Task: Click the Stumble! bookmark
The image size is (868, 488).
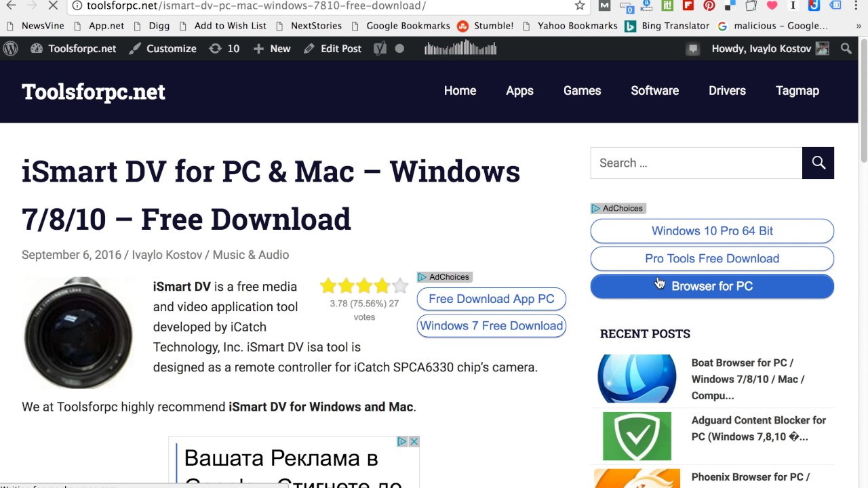Action: point(485,26)
